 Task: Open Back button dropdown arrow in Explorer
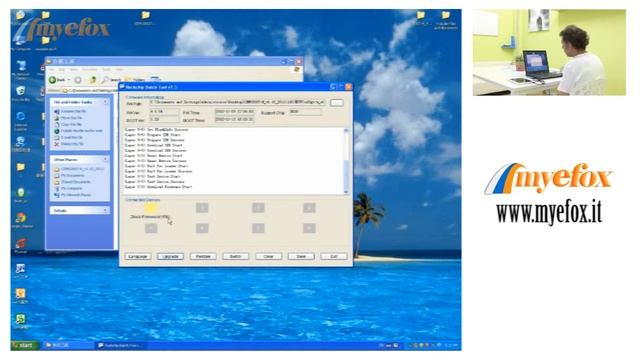click(69, 80)
